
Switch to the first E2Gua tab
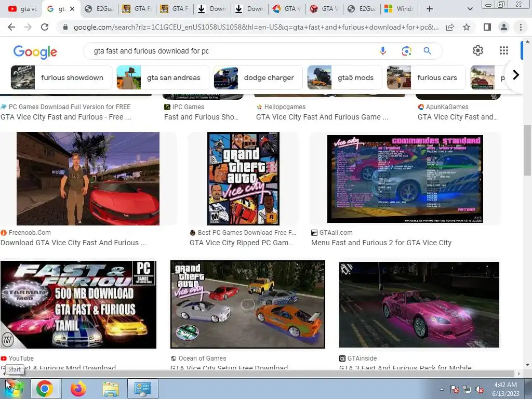pyautogui.click(x=99, y=9)
